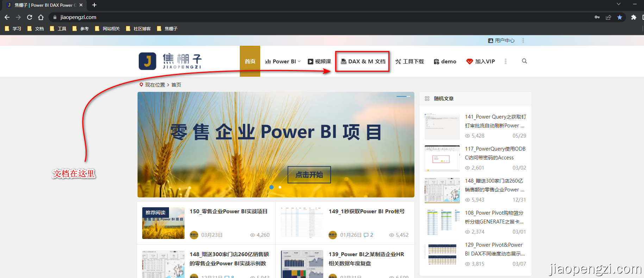Open the share page icon in address bar
Screen dimensions: 644x278
(608, 17)
